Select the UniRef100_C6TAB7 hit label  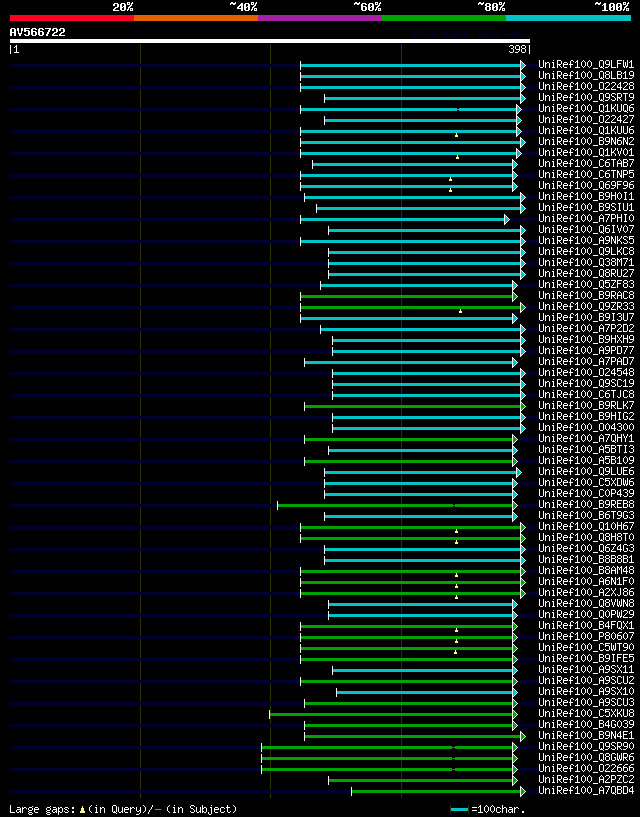click(586, 164)
